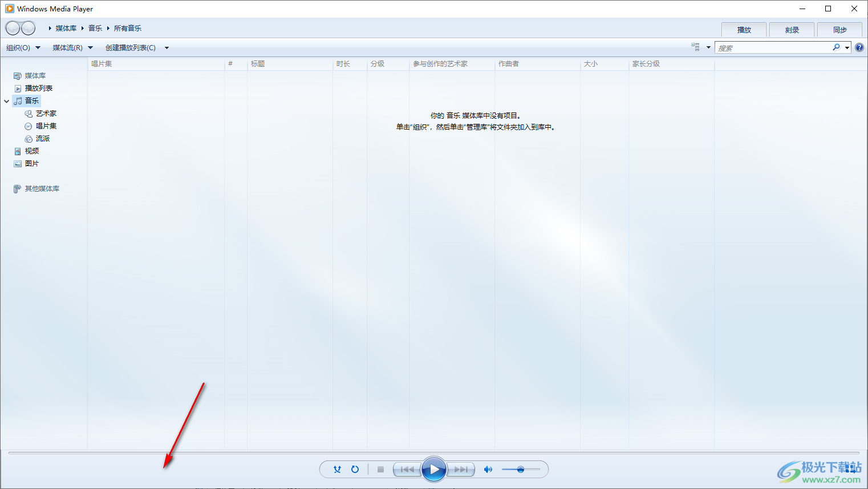This screenshot has height=489, width=868.
Task: Focus the 搜索 search box
Action: pyautogui.click(x=773, y=48)
